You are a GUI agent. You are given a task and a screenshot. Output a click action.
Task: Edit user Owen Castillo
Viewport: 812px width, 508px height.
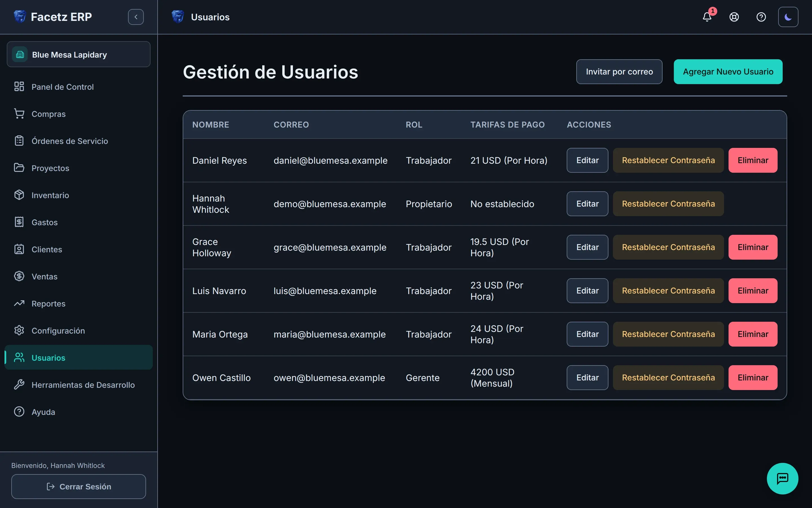coord(587,378)
